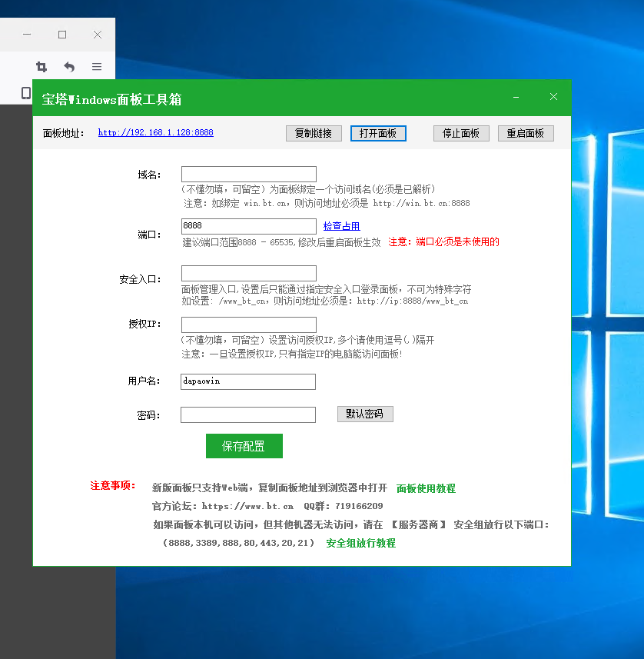Click the device icon in the background window
The width and height of the screenshot is (644, 659).
26,93
